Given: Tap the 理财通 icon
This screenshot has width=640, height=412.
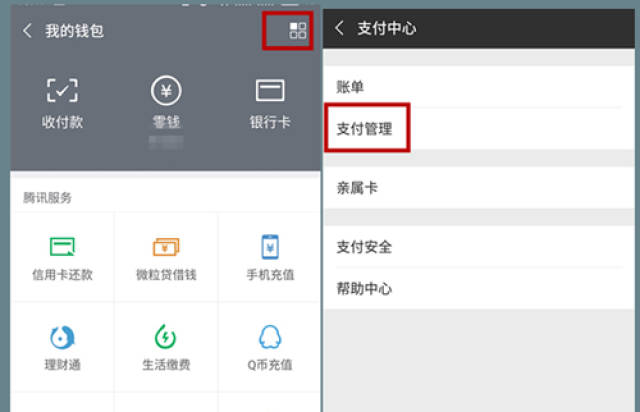Looking at the screenshot, I should tap(62, 337).
